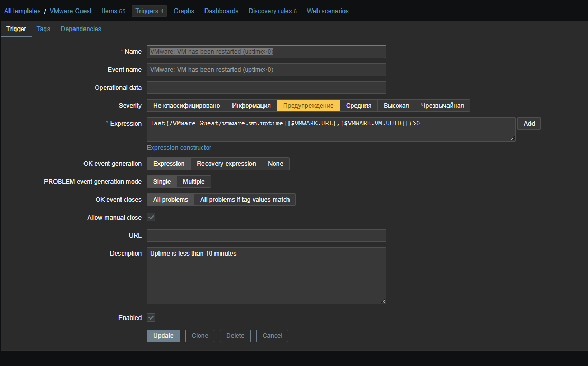Click inside the URL input field
The width and height of the screenshot is (588, 366).
[266, 235]
